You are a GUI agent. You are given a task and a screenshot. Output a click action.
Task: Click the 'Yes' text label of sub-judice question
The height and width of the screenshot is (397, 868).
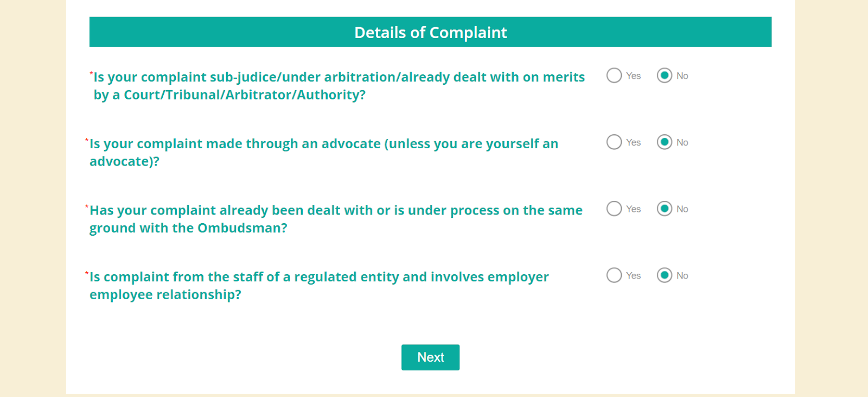[x=633, y=76]
